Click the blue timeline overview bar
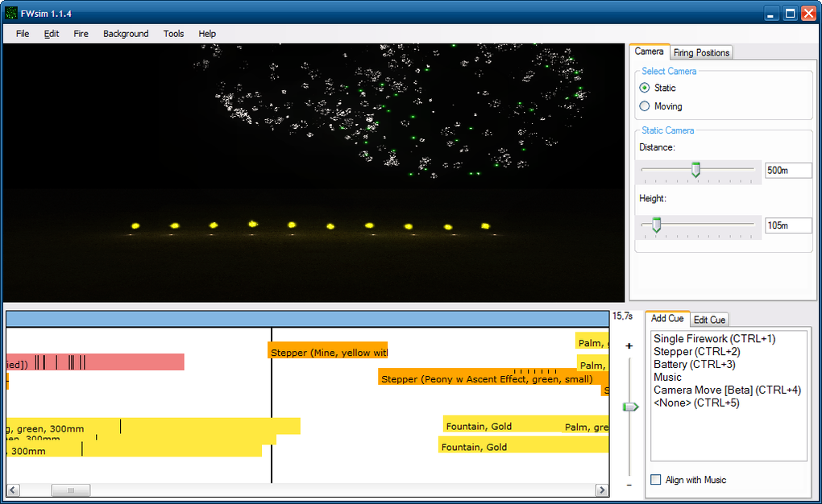The image size is (822, 504). [x=307, y=319]
